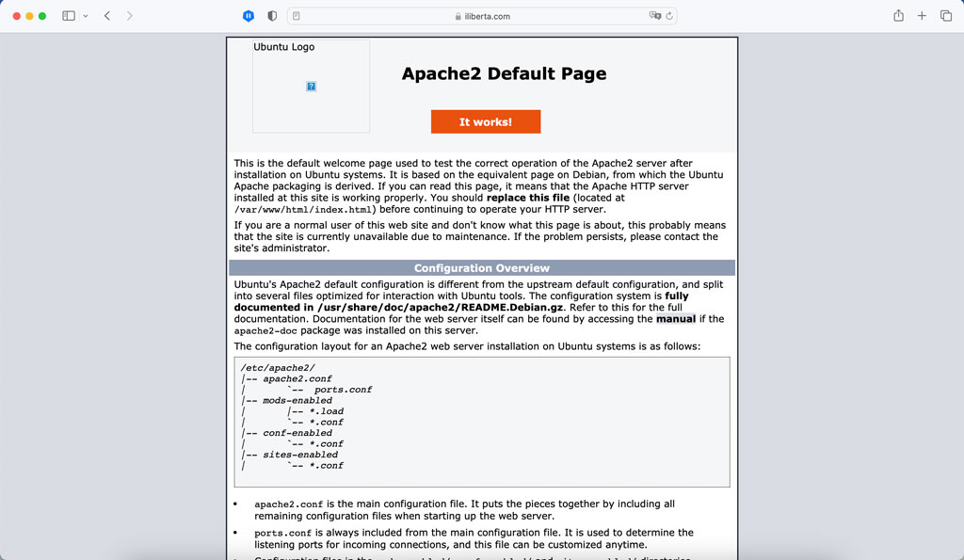This screenshot has width=964, height=560.
Task: Click "ports.conf" in the layout tree
Action: (343, 390)
